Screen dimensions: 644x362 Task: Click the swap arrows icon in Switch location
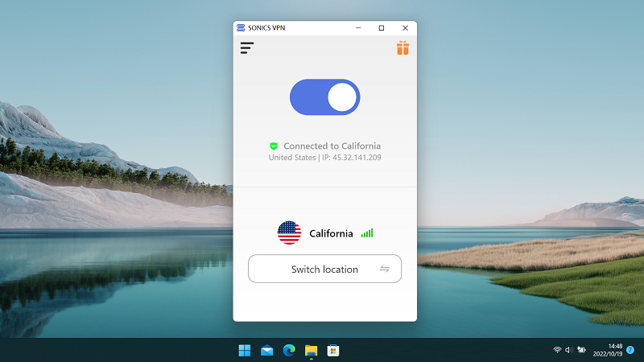pyautogui.click(x=385, y=269)
